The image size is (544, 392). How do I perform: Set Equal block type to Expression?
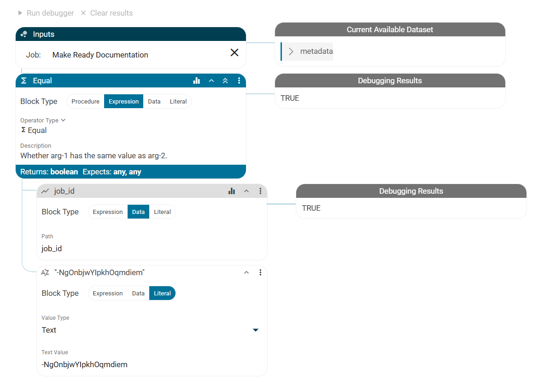click(123, 101)
